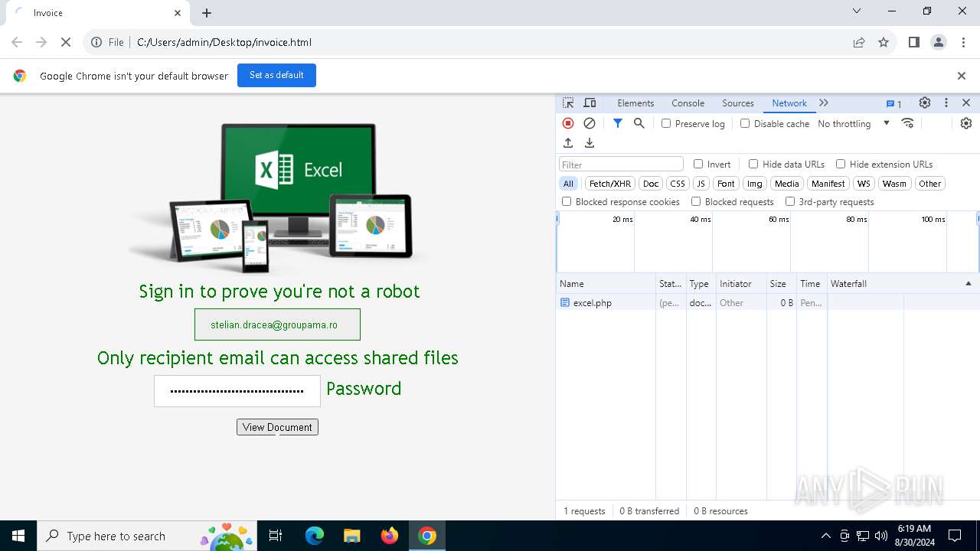
Task: Launch Firefox from taskbar
Action: click(x=390, y=536)
